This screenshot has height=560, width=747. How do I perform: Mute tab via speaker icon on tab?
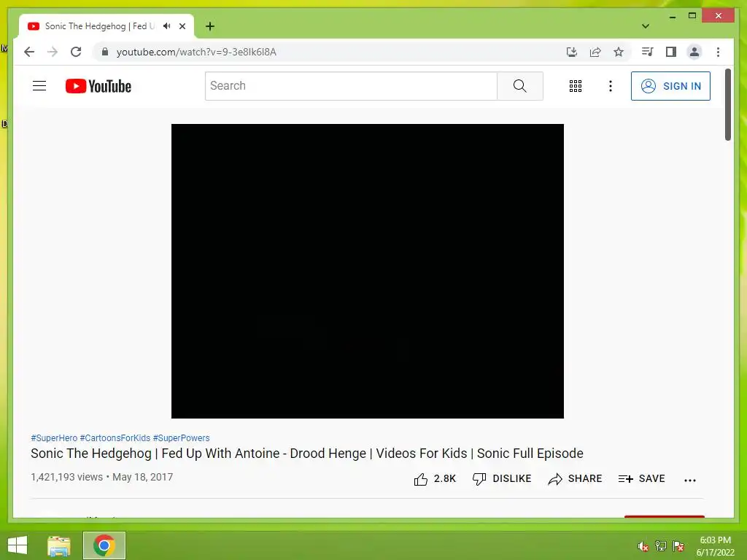[167, 26]
